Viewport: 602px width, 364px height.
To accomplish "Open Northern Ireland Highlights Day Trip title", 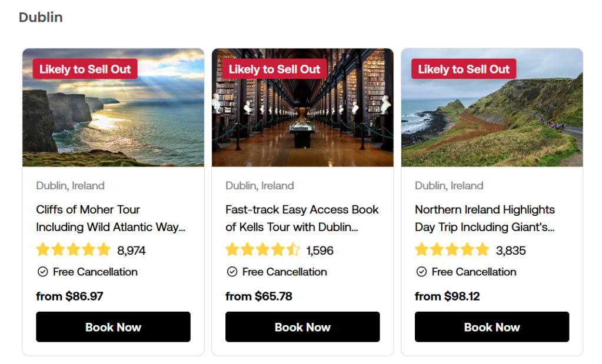I will 485,218.
